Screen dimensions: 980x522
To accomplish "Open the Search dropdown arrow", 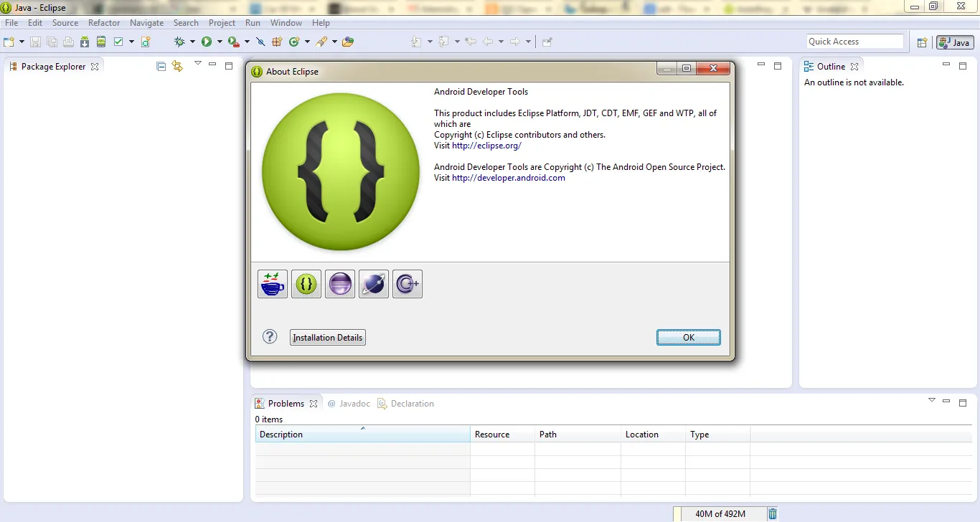I will point(334,42).
